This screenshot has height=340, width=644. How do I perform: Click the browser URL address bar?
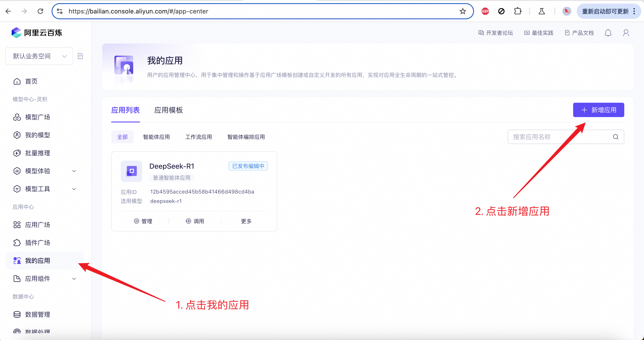263,11
